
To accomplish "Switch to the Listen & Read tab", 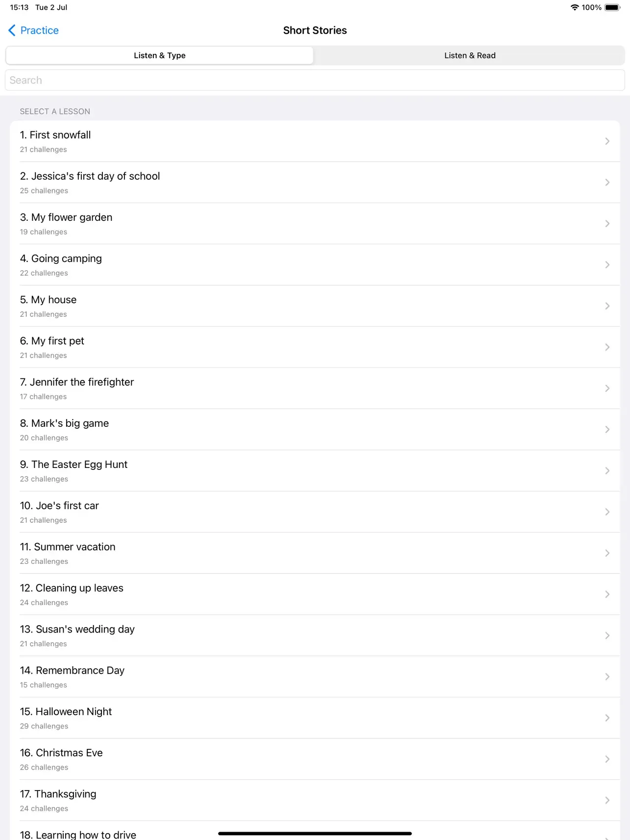I will point(469,55).
